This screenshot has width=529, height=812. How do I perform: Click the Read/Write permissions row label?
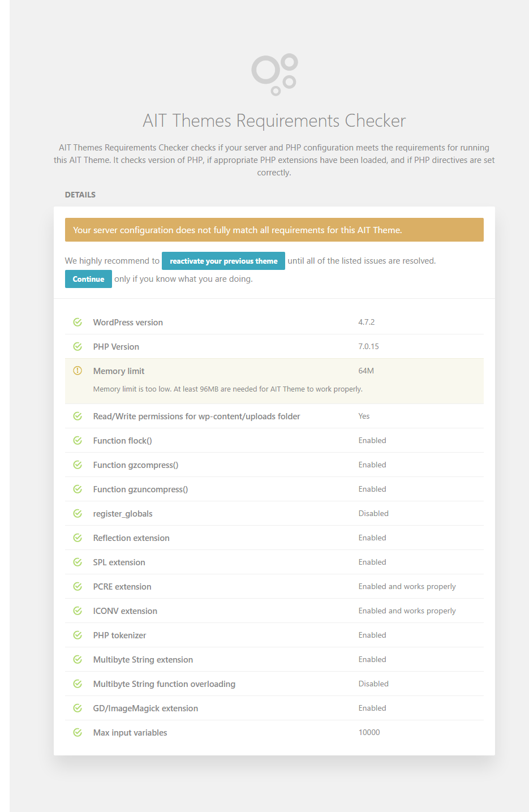pyautogui.click(x=196, y=416)
